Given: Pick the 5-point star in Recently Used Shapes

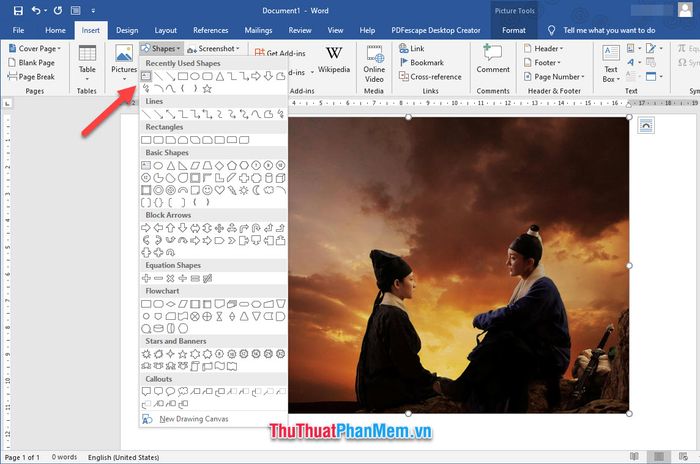Looking at the screenshot, I should coord(207,88).
